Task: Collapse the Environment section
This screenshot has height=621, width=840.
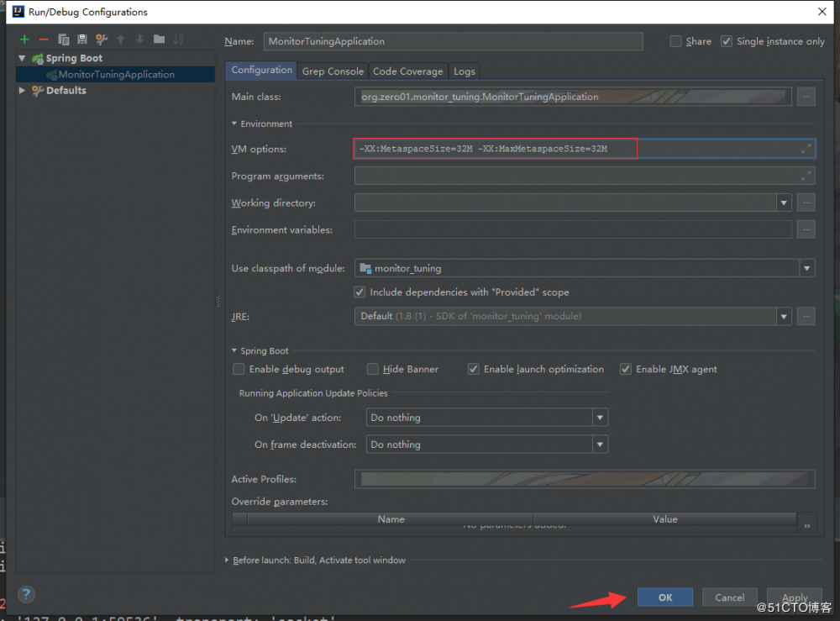Action: (x=234, y=124)
